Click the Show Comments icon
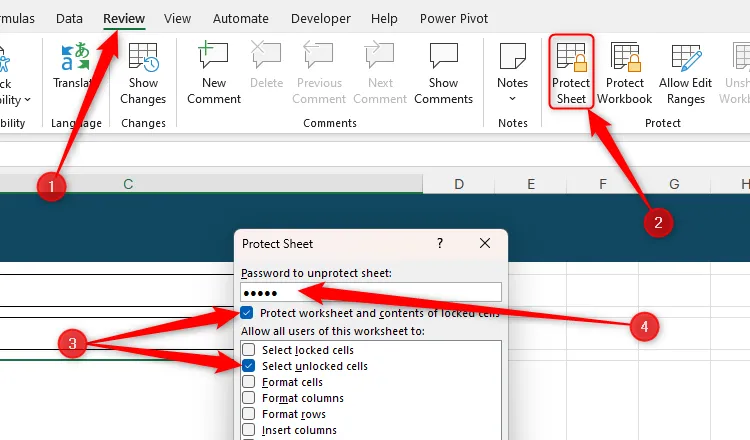The width and height of the screenshot is (750, 440). [443, 72]
